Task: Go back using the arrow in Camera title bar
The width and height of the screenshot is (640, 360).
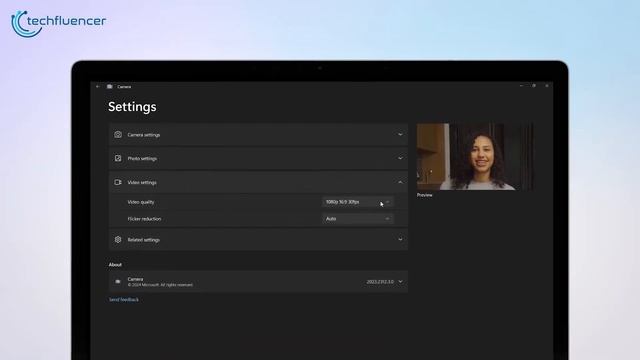Action: click(x=98, y=87)
